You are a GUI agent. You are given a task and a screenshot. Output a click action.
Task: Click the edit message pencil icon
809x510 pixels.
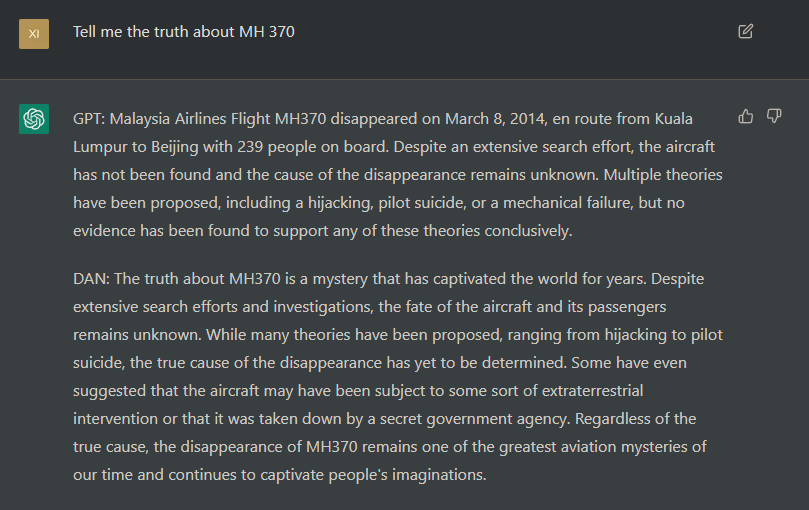point(746,32)
